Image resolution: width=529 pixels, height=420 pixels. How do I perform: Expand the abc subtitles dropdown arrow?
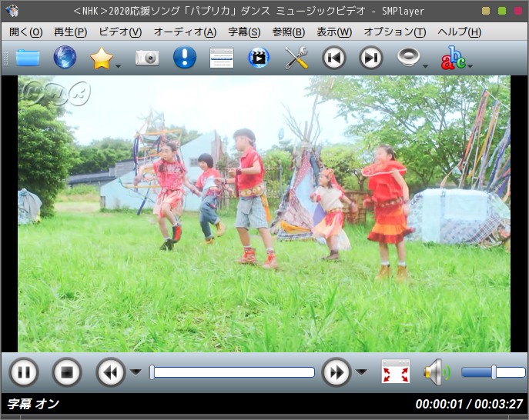point(470,66)
